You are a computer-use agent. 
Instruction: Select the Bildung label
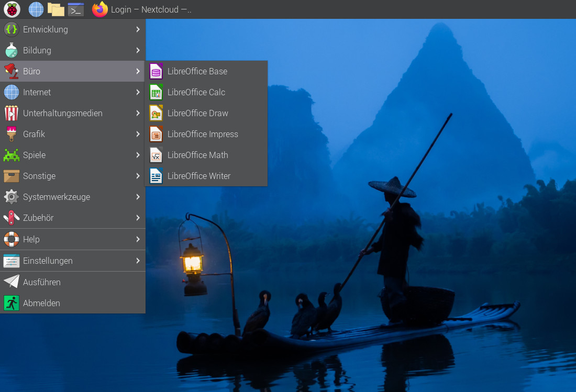click(x=37, y=50)
